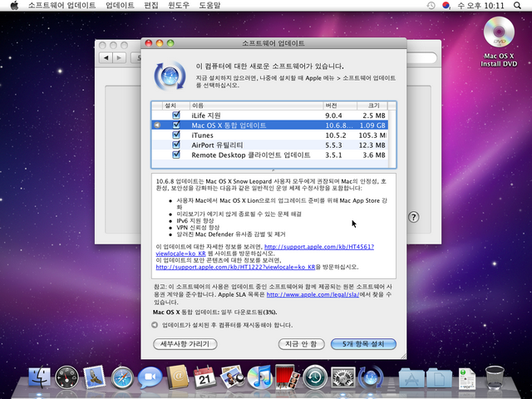Select the AirPort 유틸리티 row name
532x399 pixels.
pyautogui.click(x=217, y=145)
